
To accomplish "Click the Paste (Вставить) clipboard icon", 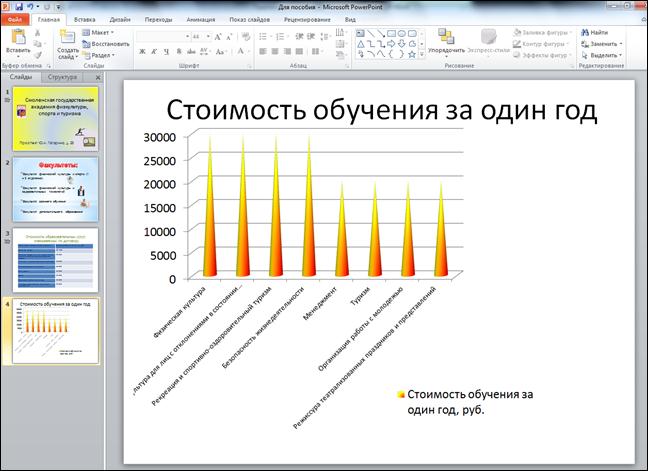I will 17,36.
